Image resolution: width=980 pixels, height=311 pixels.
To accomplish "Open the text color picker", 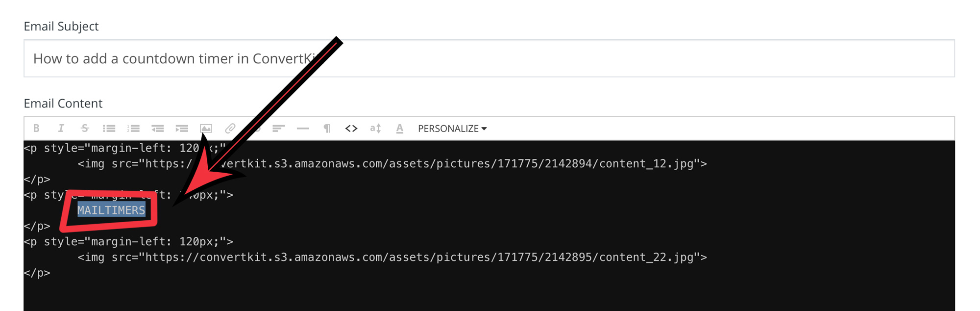I will [x=400, y=129].
